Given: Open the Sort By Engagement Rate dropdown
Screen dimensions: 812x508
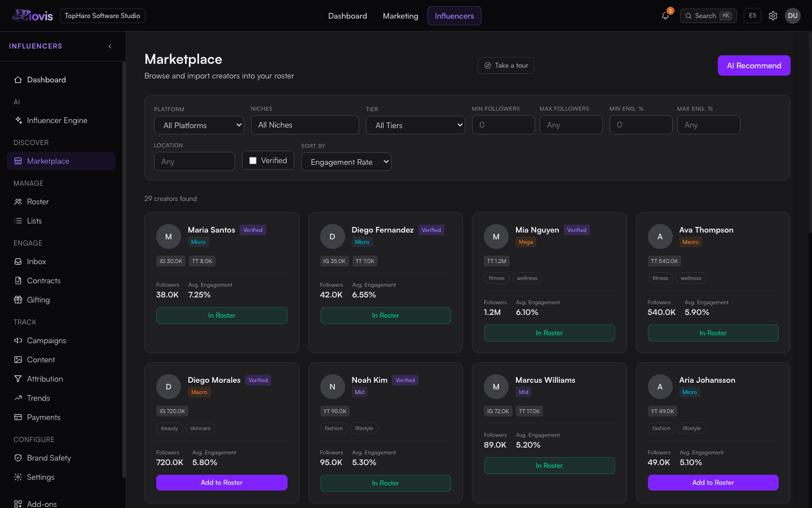Looking at the screenshot, I should pos(346,161).
